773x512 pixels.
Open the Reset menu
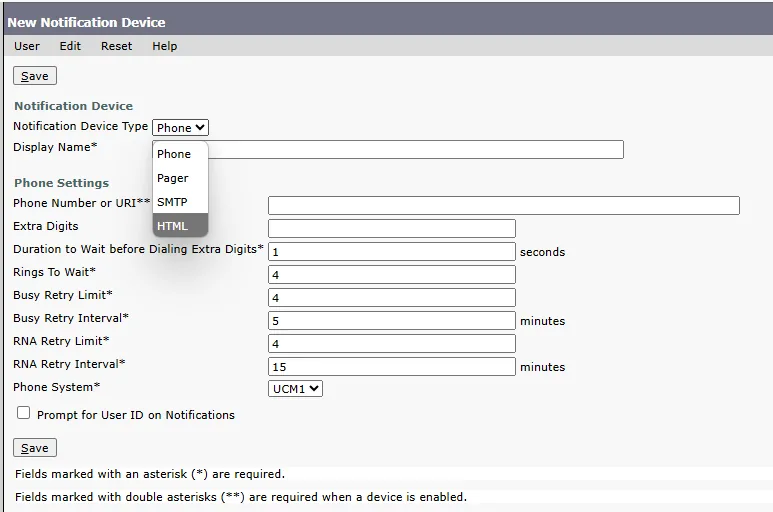pyautogui.click(x=116, y=46)
